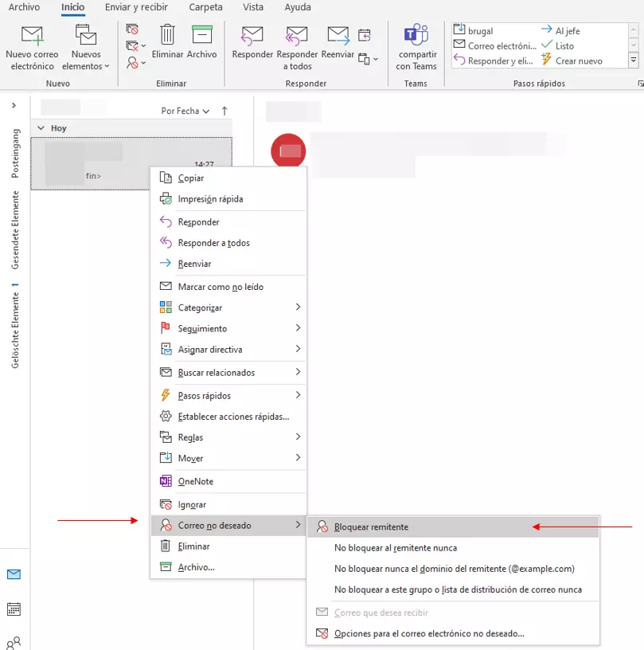Select Crear nuevo quick step
This screenshot has height=650, width=644.
[x=572, y=61]
